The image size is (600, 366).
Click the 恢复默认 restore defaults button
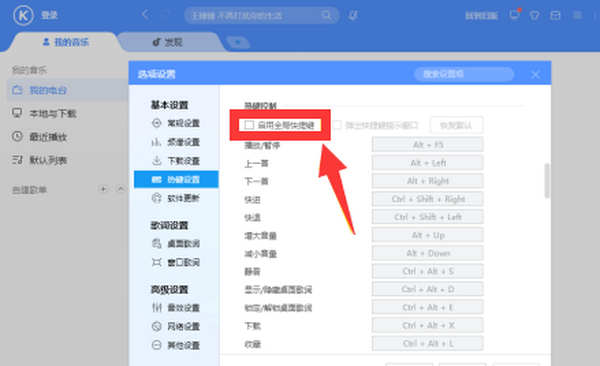coord(456,125)
